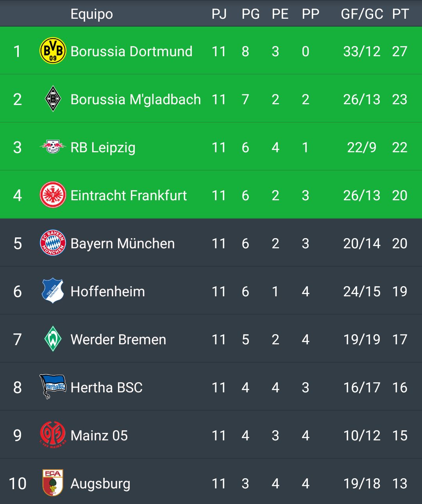This screenshot has height=504, width=422.
Task: Select the Equipo column header
Action: pos(92,14)
